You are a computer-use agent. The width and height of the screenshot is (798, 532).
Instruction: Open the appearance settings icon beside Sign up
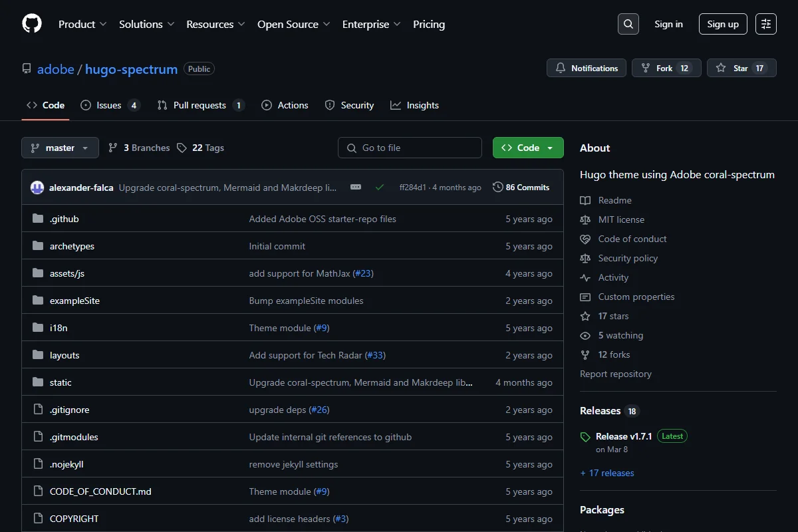766,24
